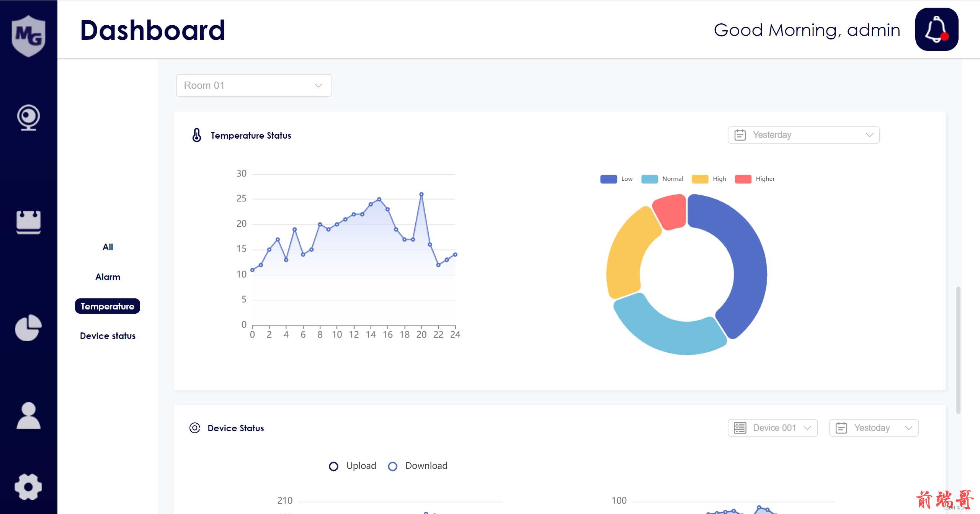The image size is (980, 514).
Task: Click the MG shield logo
Action: tap(29, 36)
